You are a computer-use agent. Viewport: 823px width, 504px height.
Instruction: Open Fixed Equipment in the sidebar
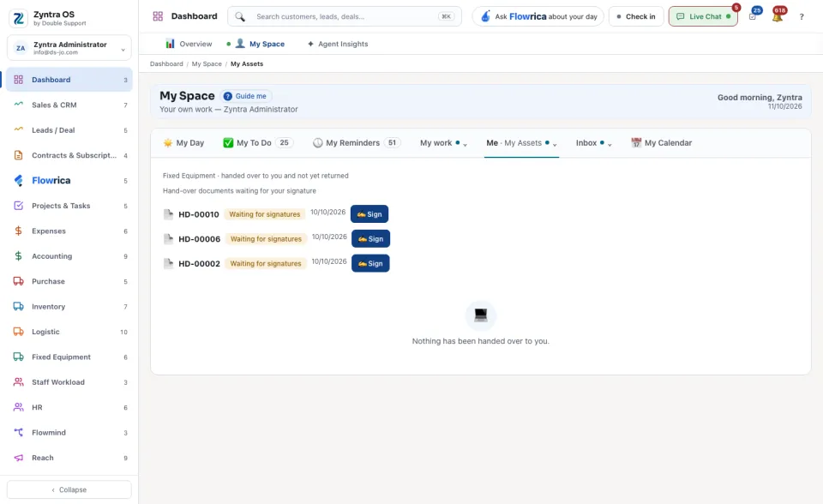click(x=69, y=357)
